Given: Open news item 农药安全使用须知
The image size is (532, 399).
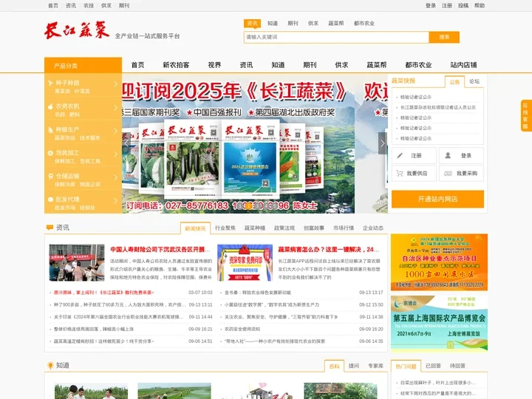Looking at the screenshot, I should (x=242, y=329).
